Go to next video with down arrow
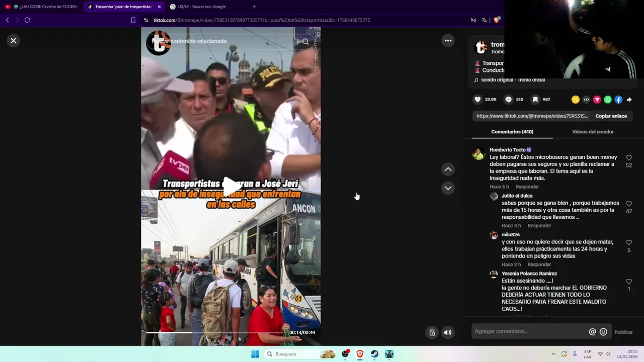The height and width of the screenshot is (362, 644). 448,188
